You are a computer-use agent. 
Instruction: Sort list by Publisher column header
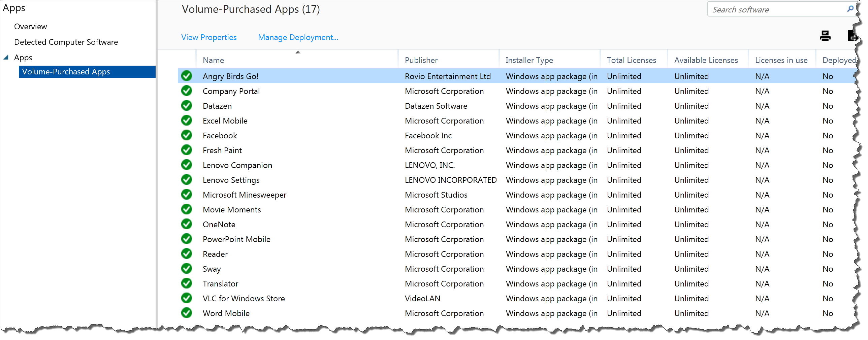click(421, 60)
